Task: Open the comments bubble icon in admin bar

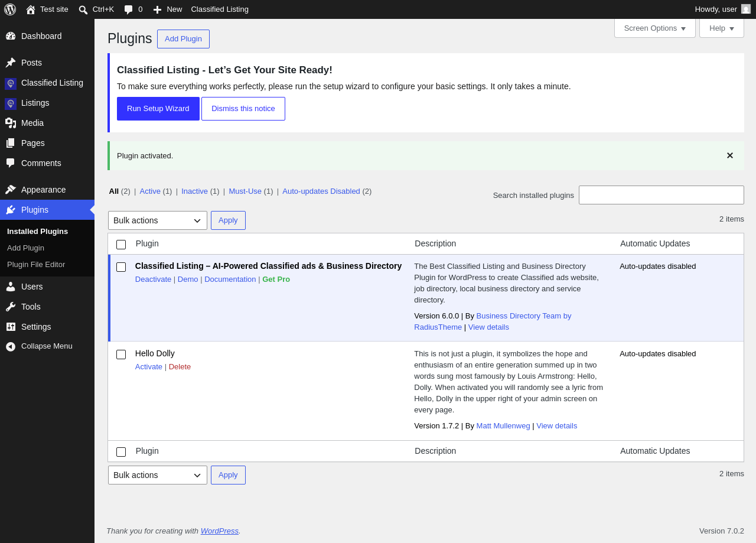Action: (x=128, y=9)
